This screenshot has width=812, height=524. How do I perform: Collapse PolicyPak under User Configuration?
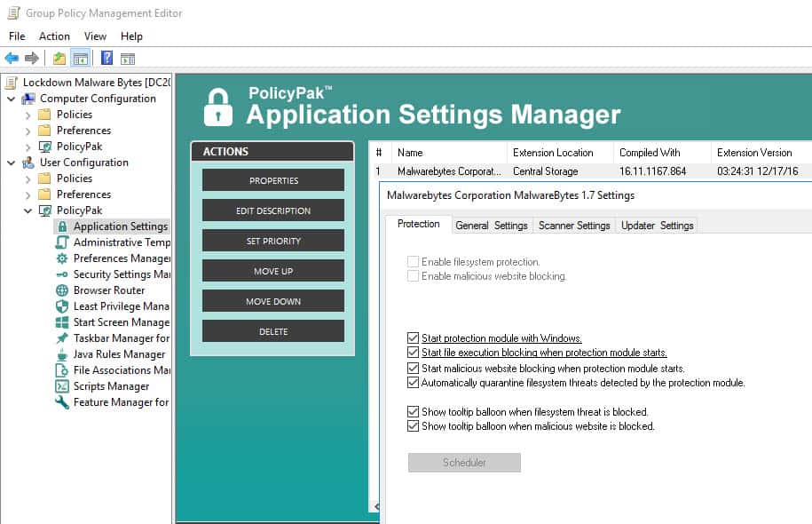point(28,211)
